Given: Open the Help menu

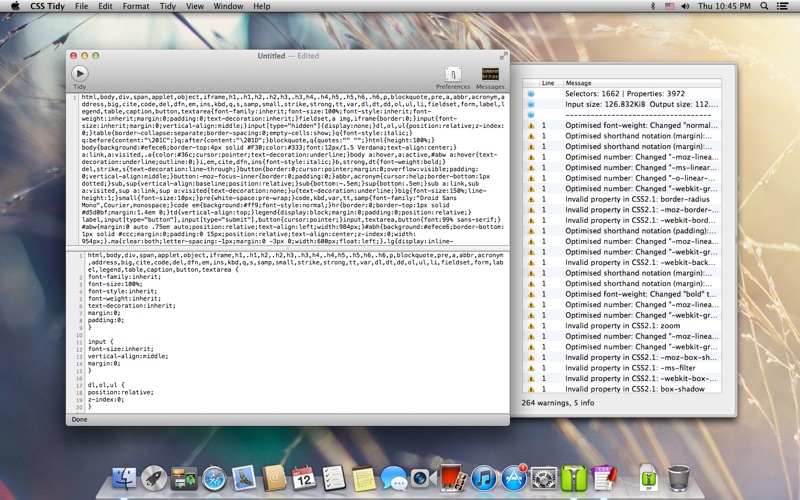Looking at the screenshot, I should 262,6.
